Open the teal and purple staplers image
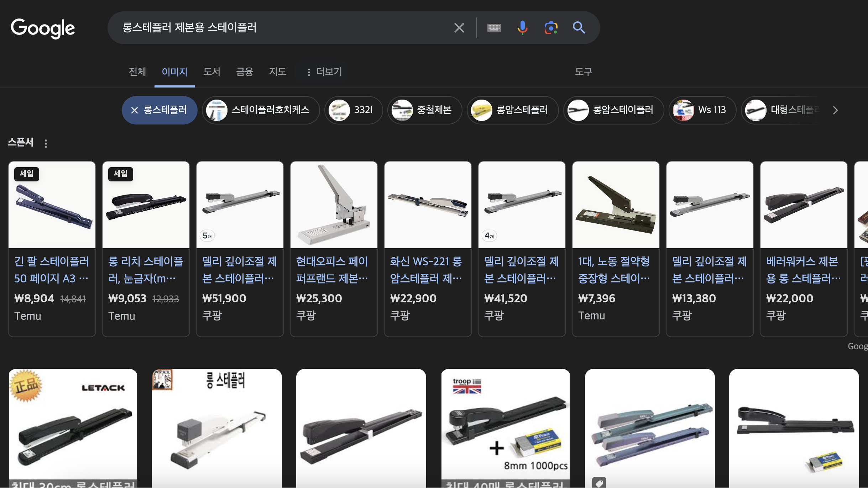Viewport: 868px width, 488px height. click(650, 428)
